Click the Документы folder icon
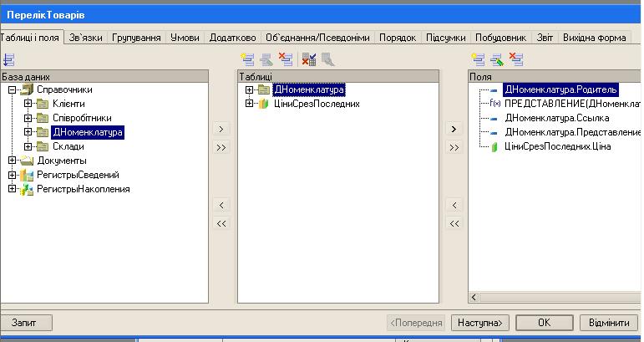644x342 pixels. 27,161
